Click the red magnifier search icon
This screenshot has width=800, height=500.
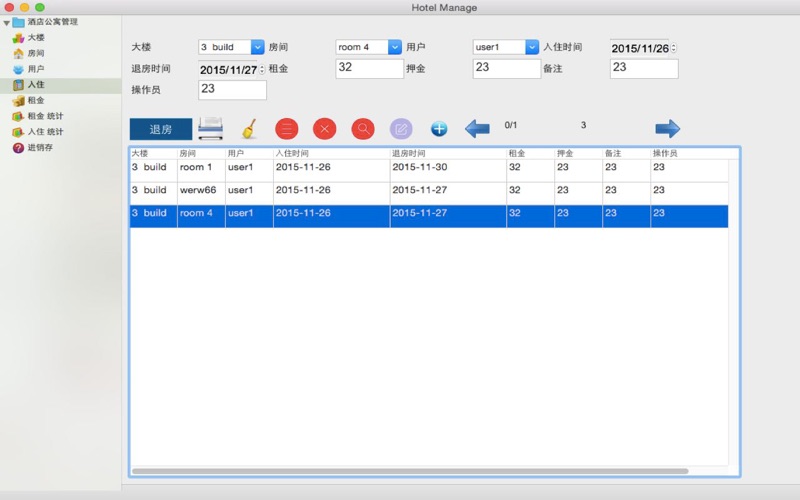[363, 128]
